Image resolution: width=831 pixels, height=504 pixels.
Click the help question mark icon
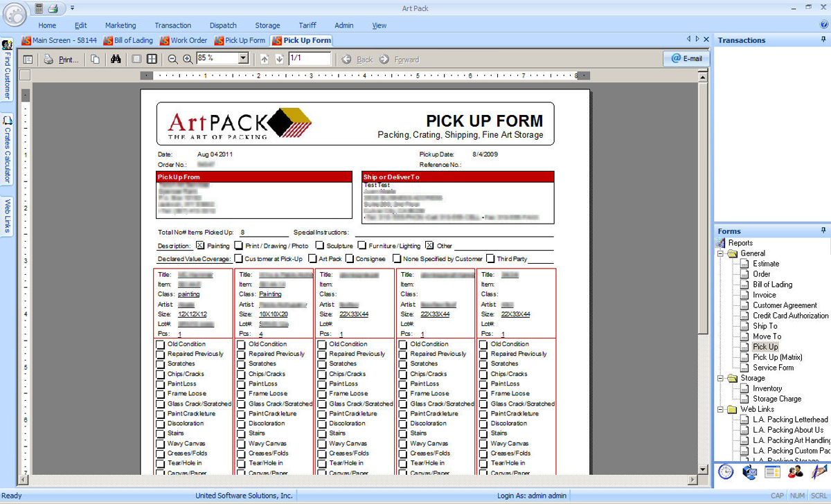(824, 25)
